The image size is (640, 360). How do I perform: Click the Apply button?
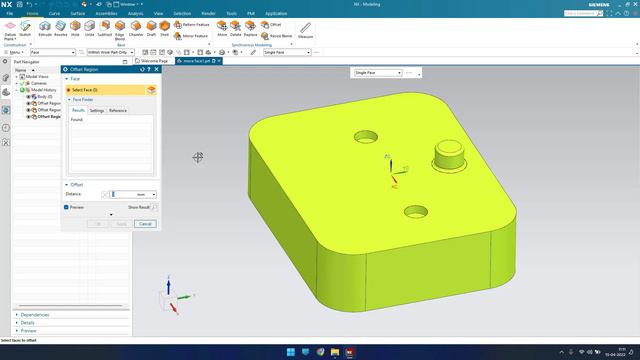(x=122, y=224)
